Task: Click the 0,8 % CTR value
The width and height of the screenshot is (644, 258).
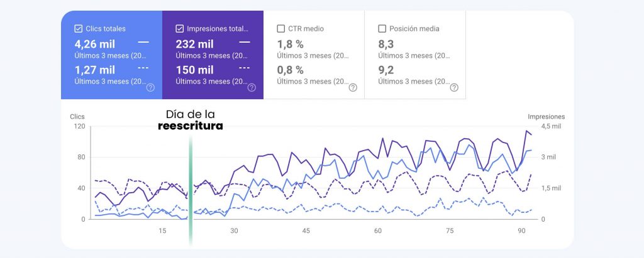Action: point(290,70)
